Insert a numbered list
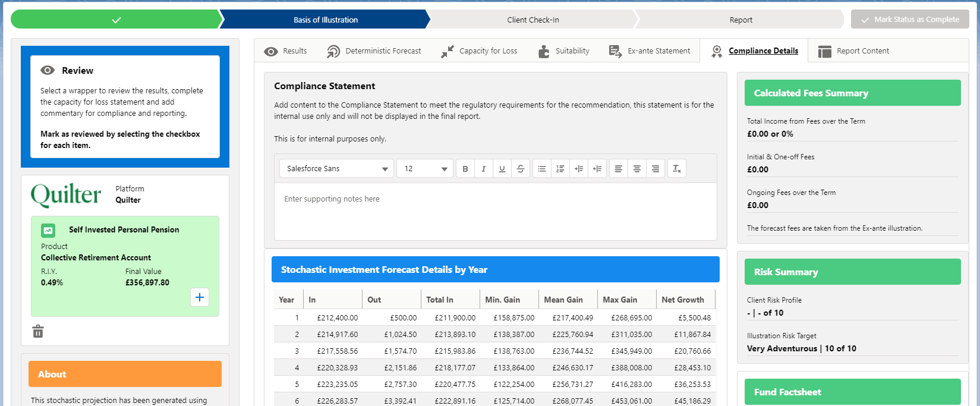This screenshot has height=406, width=980. (x=560, y=169)
